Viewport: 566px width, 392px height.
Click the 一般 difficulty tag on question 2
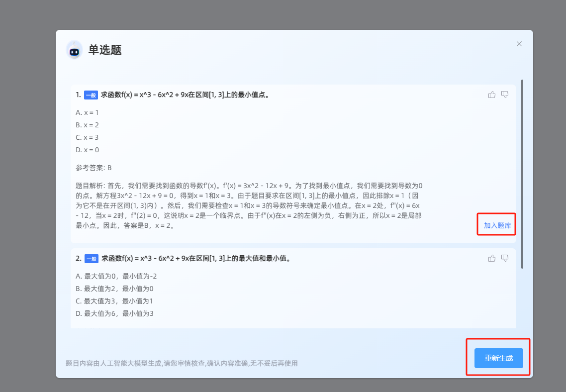click(91, 259)
